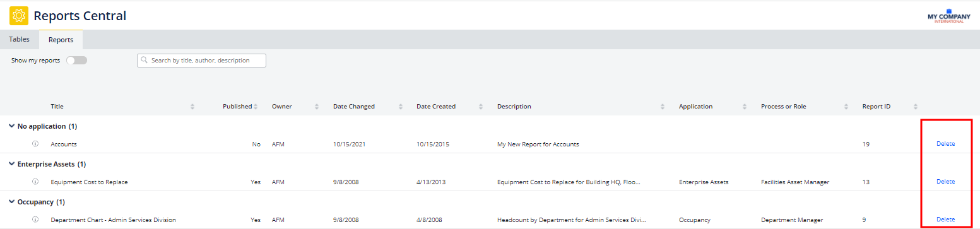The width and height of the screenshot is (980, 229).
Task: Delete the Accounts report
Action: tap(945, 144)
